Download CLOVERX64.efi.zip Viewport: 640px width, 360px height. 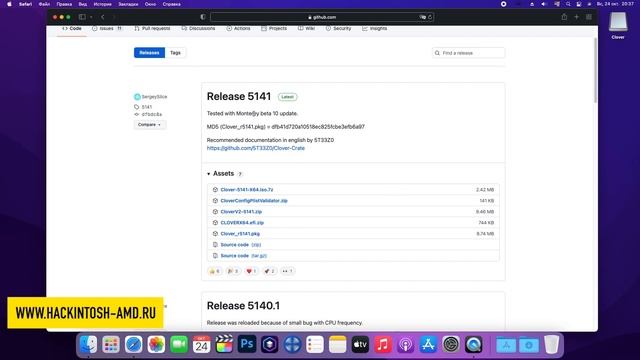(242, 223)
